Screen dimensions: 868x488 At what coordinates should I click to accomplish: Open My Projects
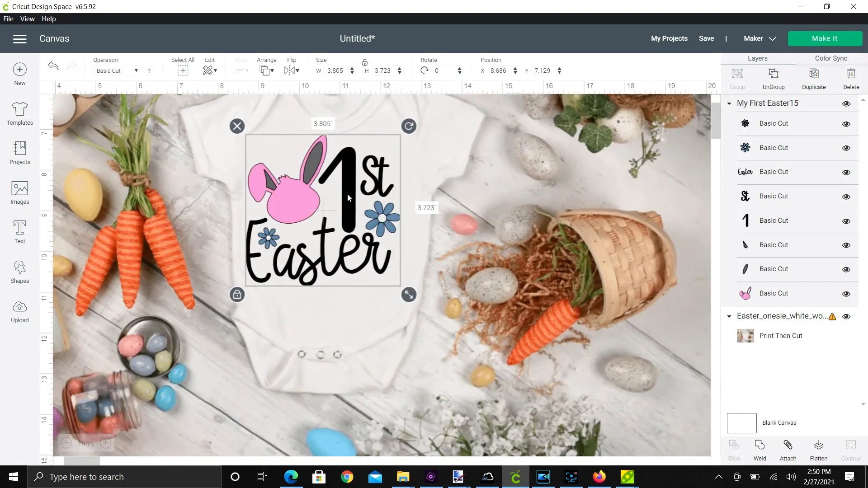(x=669, y=38)
